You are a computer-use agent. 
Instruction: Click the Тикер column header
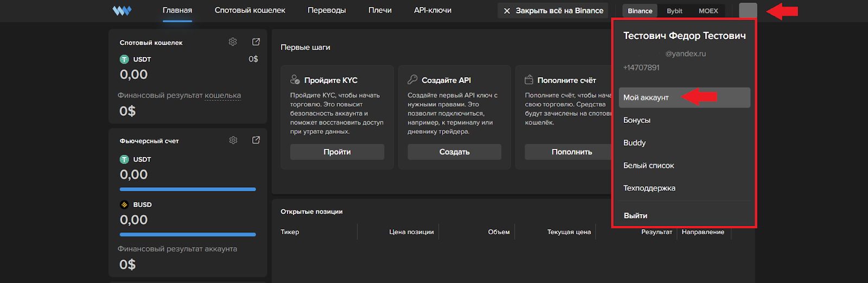[290, 232]
